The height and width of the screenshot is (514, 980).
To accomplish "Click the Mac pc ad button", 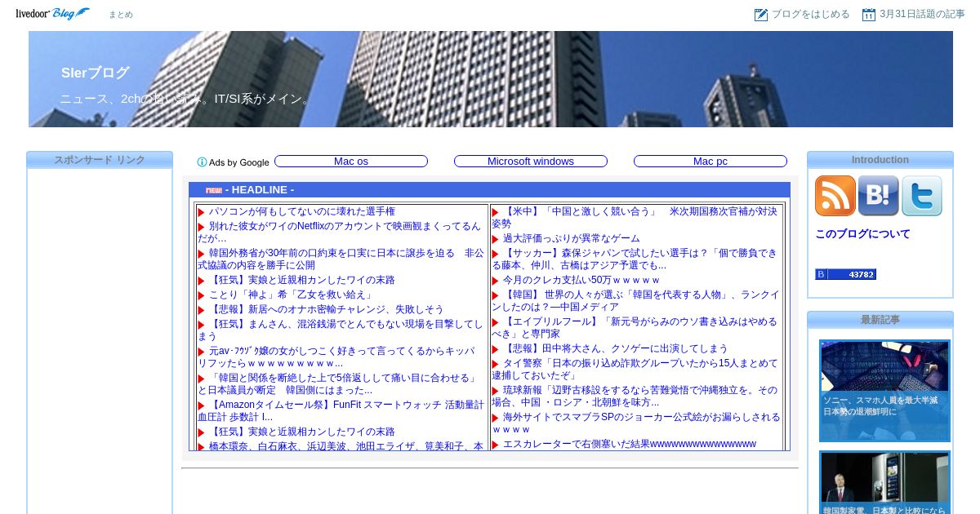I will (710, 162).
